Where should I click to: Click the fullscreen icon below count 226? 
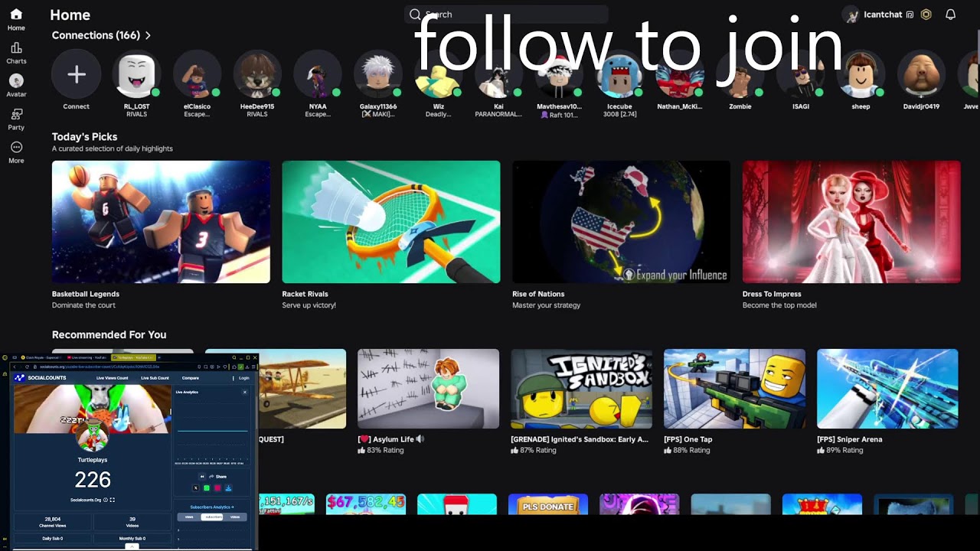pyautogui.click(x=113, y=500)
